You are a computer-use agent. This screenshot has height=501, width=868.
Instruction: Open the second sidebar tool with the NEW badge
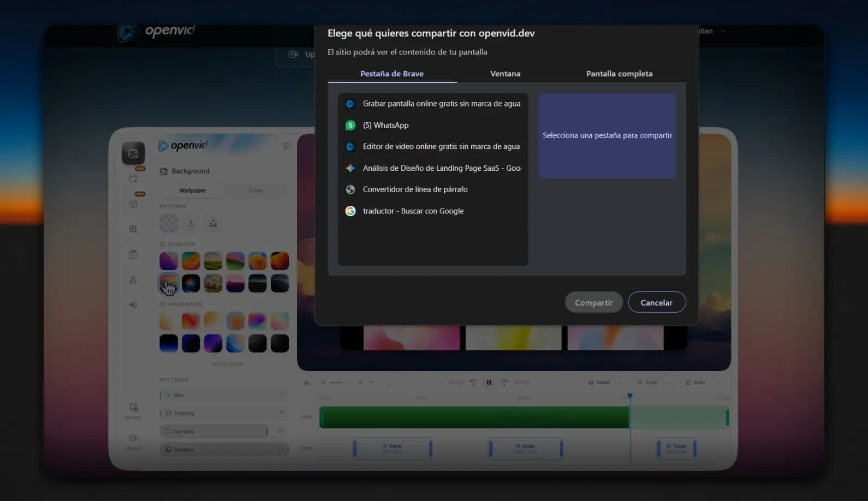click(x=133, y=204)
